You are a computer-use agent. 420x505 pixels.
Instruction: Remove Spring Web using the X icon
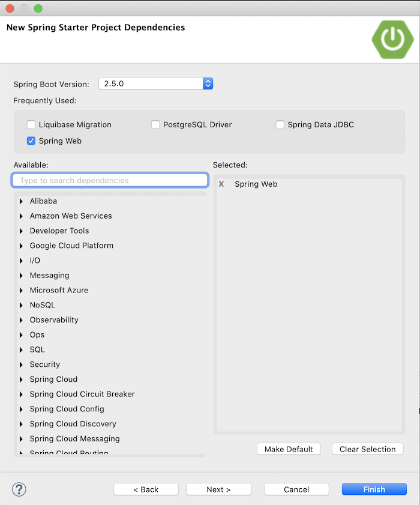pos(221,184)
